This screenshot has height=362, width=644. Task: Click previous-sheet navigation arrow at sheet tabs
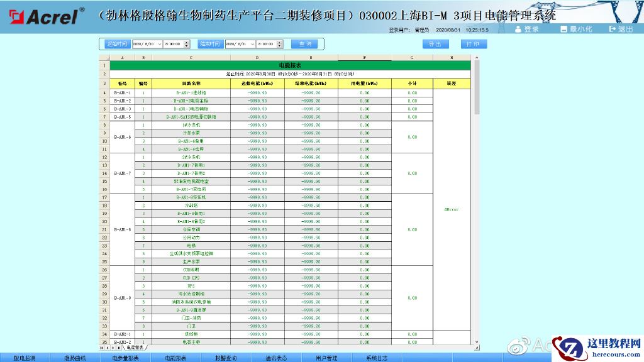(108, 348)
